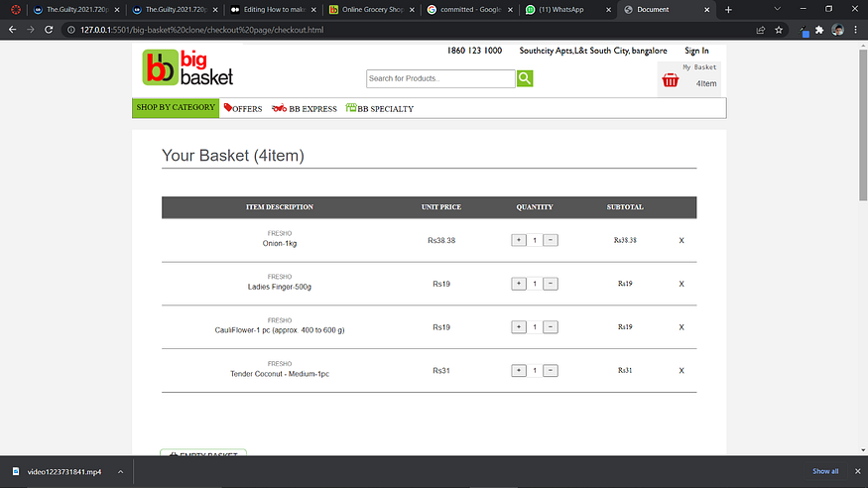Switch to Editing How to make tab
The height and width of the screenshot is (488, 868).
275,9
